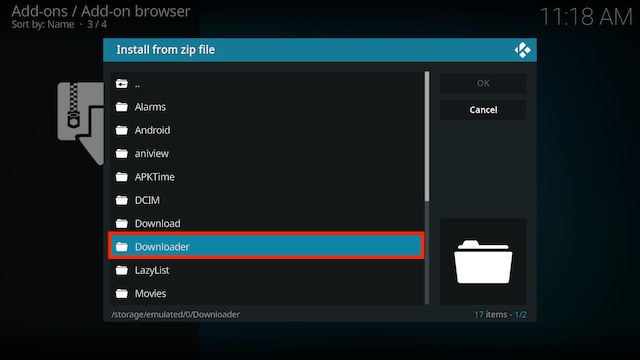Click the APKTime folder icon
Screen dimensions: 640x360
pyautogui.click(x=122, y=177)
